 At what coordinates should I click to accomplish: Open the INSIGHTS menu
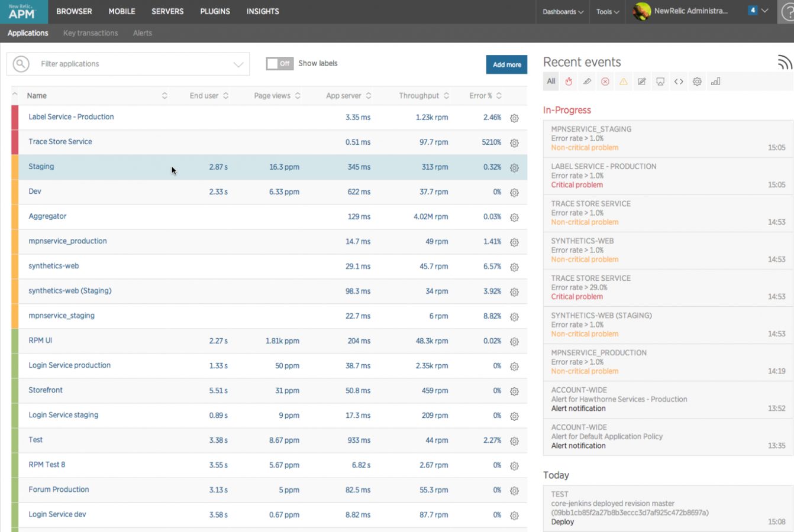[263, 11]
